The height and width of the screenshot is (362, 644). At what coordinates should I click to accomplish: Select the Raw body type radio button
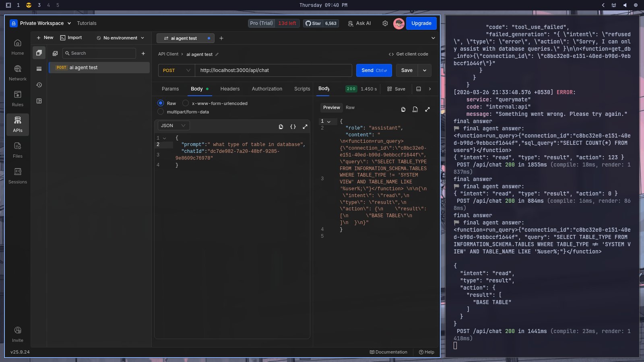(x=161, y=103)
